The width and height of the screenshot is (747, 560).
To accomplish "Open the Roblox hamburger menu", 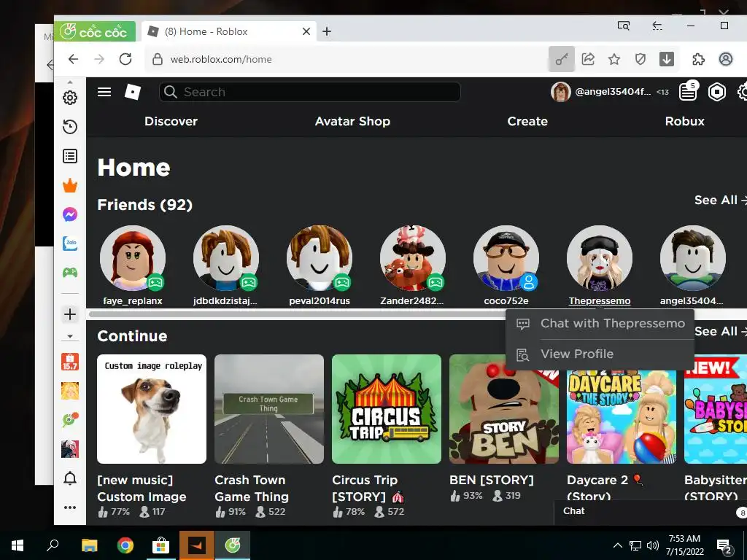I will click(104, 92).
